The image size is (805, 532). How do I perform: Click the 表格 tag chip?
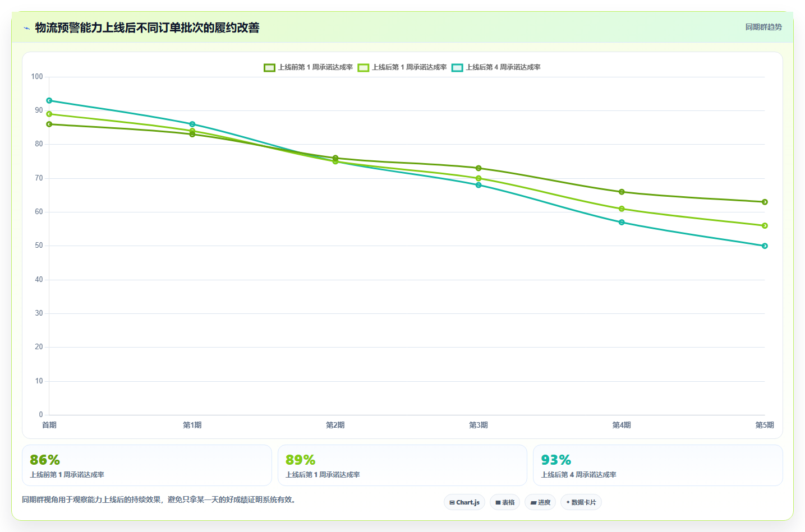[505, 502]
